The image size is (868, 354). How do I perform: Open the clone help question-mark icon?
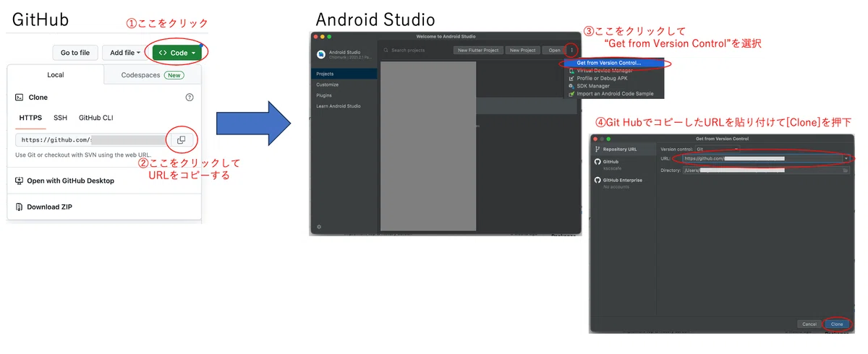190,97
